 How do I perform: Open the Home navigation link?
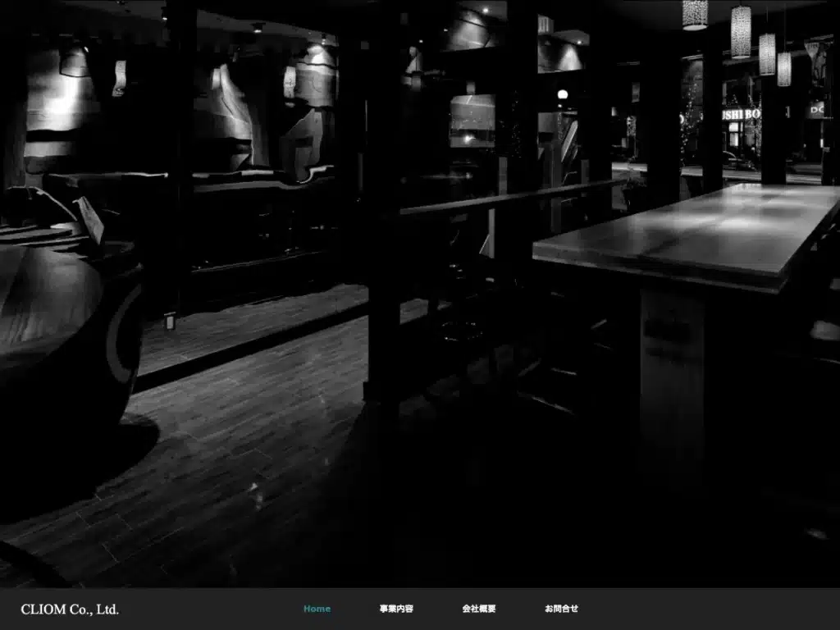(317, 609)
